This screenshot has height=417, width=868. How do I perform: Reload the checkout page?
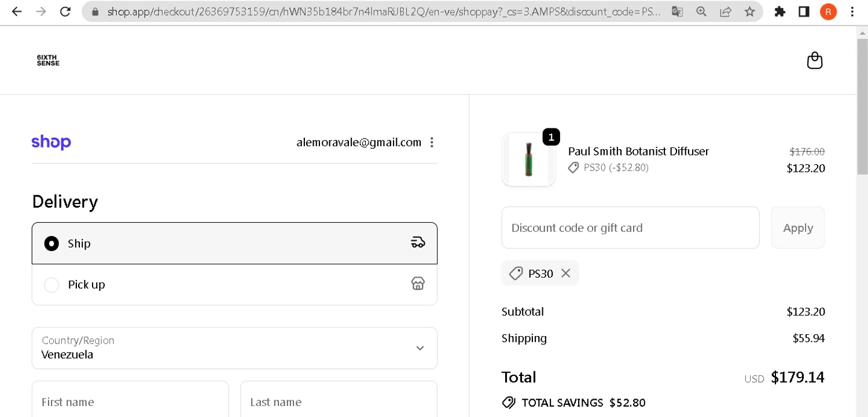65,12
